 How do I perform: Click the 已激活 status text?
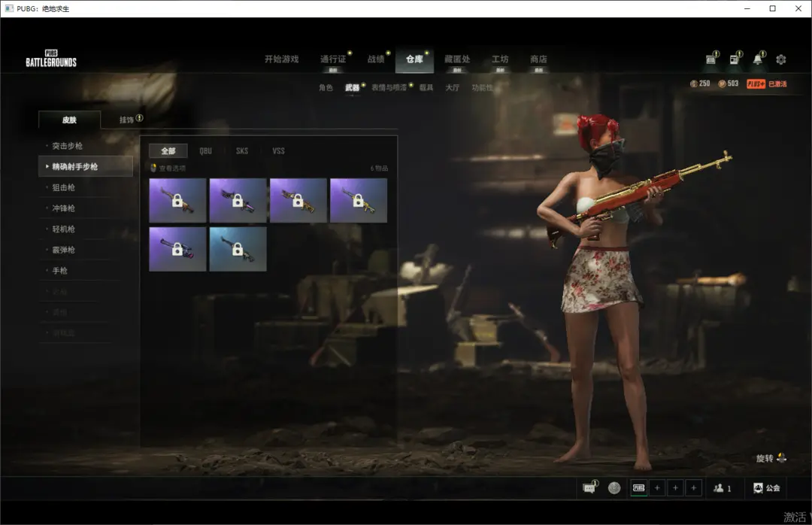point(777,84)
